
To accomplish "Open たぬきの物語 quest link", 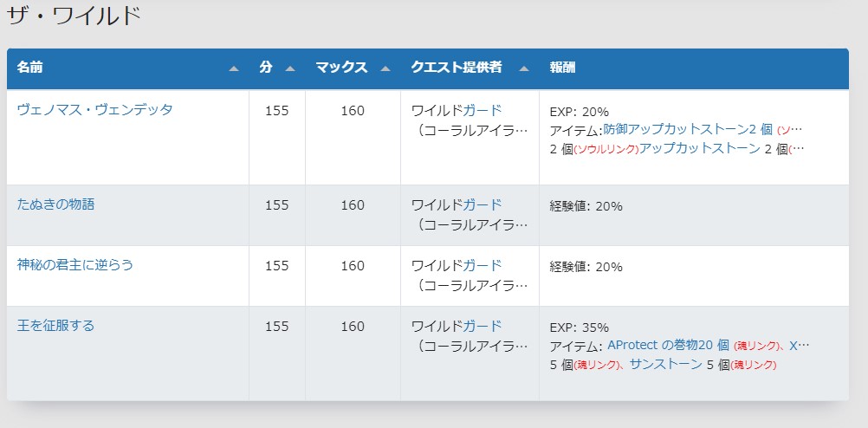I will 56,204.
